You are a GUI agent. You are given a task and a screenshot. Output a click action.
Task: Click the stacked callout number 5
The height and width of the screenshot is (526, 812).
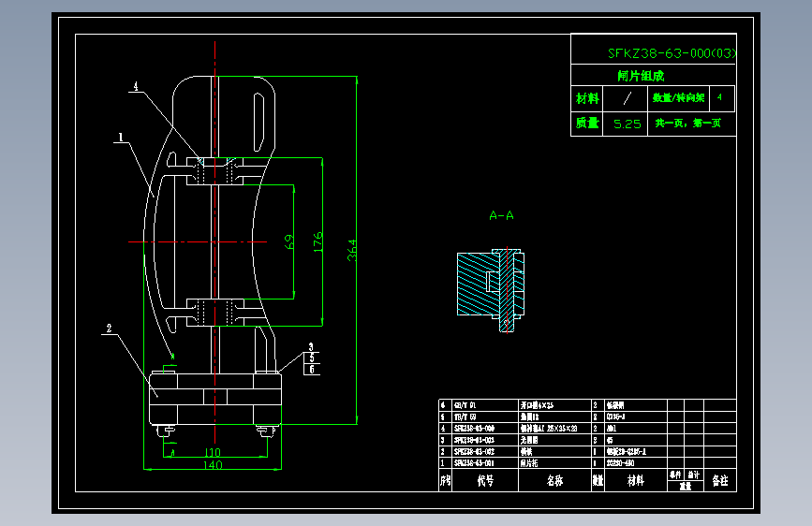coord(312,358)
